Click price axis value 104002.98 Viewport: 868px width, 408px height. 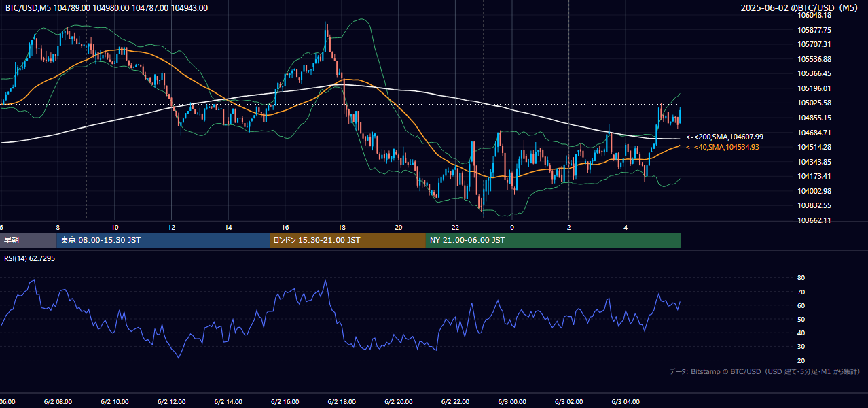coord(815,191)
